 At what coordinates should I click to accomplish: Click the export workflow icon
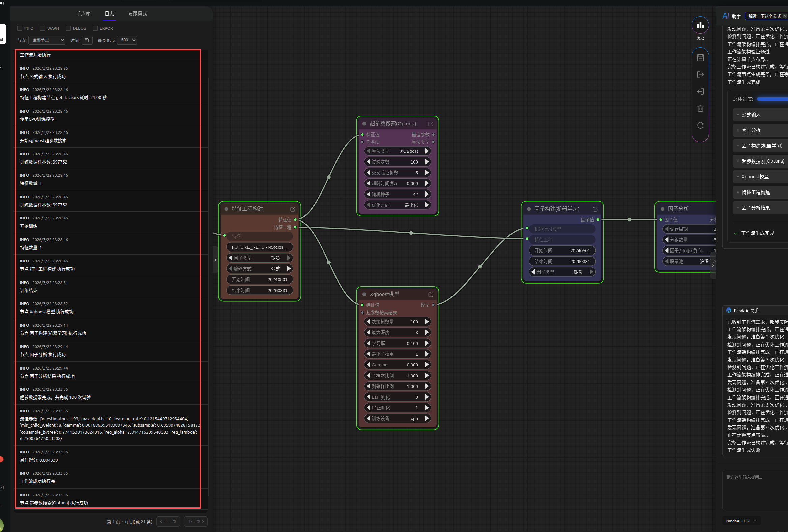point(700,75)
